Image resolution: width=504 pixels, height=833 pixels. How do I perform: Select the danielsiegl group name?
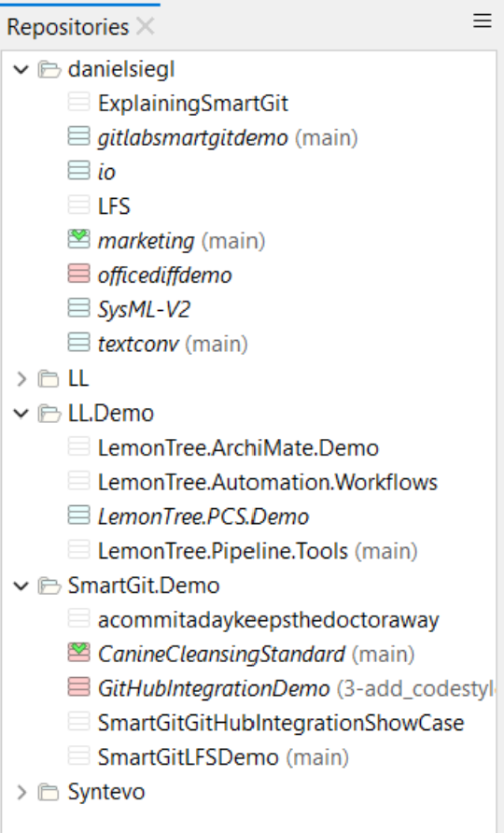click(x=121, y=69)
